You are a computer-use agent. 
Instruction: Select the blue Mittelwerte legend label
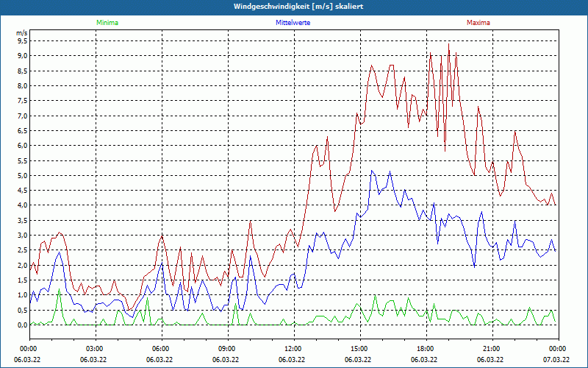[293, 23]
